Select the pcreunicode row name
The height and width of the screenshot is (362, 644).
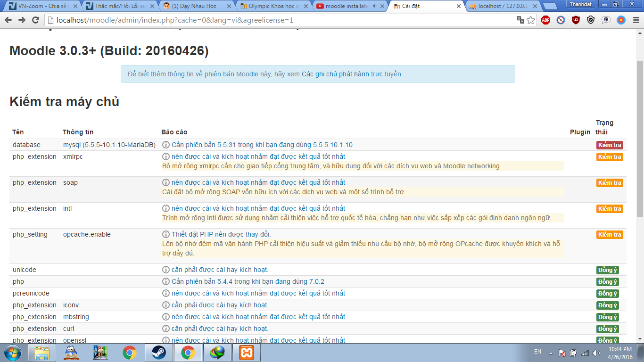pyautogui.click(x=31, y=293)
